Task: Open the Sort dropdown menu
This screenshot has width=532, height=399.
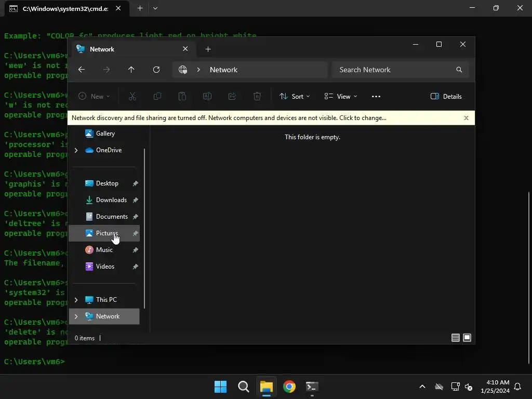Action: pyautogui.click(x=295, y=96)
